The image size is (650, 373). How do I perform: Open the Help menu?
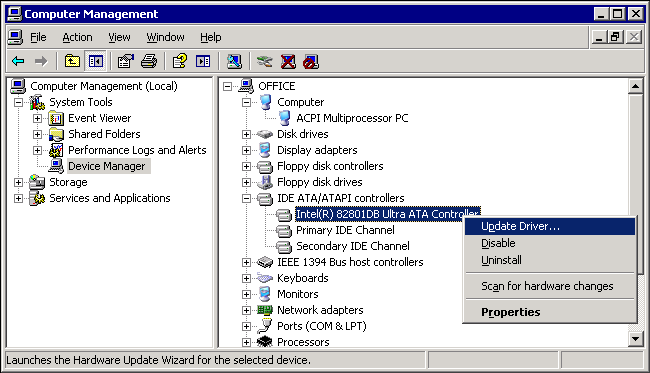pos(211,37)
